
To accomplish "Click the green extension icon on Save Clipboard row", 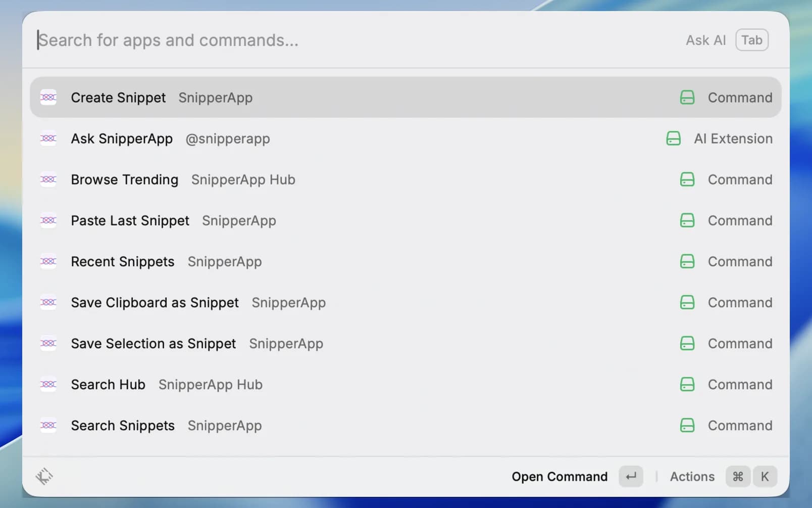I will [687, 302].
